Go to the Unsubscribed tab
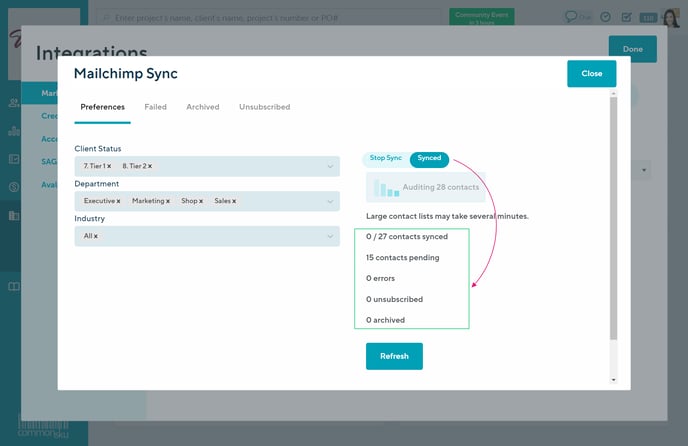The image size is (688, 446). [x=264, y=107]
